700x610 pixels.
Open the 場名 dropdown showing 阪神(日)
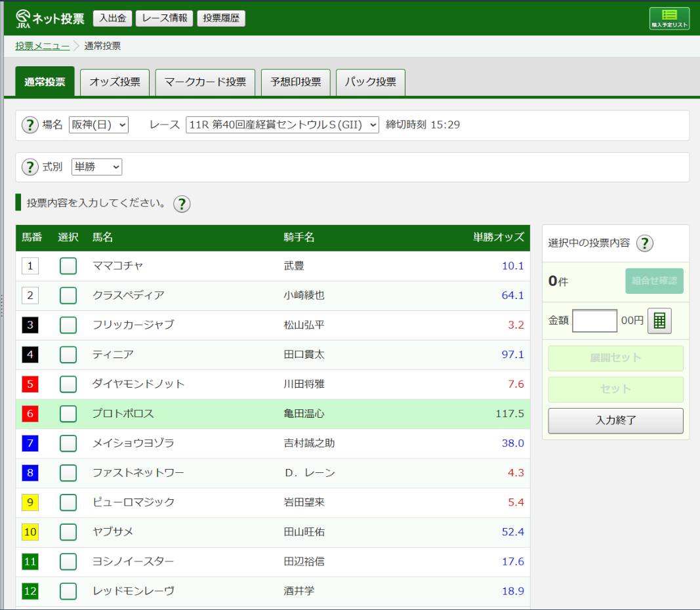tap(98, 125)
